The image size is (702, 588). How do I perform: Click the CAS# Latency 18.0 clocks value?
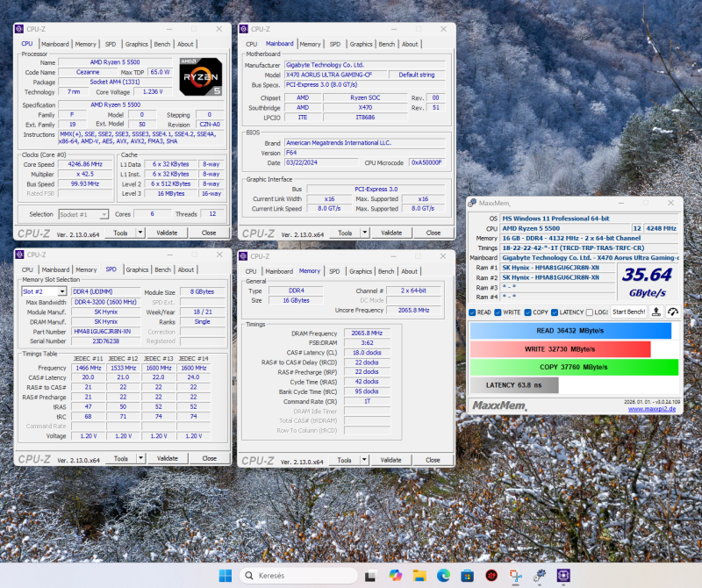367,353
